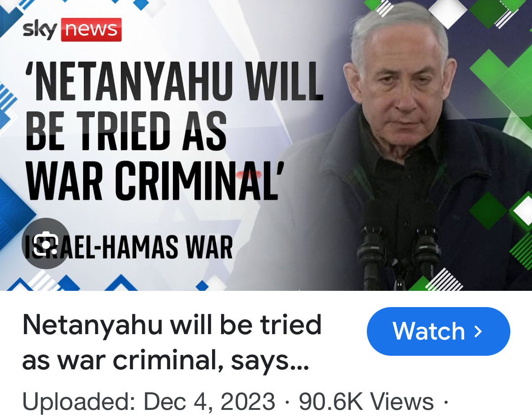
Task: Click the 'Uploaded: Dec 4, 2023' date text
Action: point(148,402)
